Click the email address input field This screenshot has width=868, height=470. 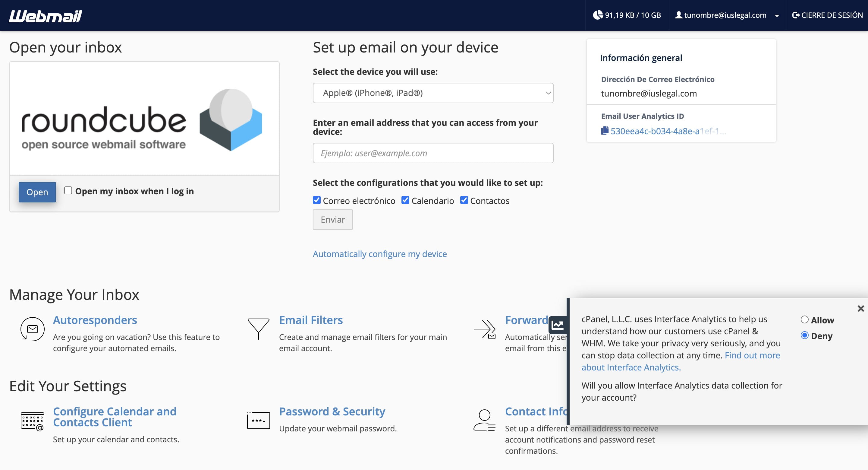[x=433, y=153]
